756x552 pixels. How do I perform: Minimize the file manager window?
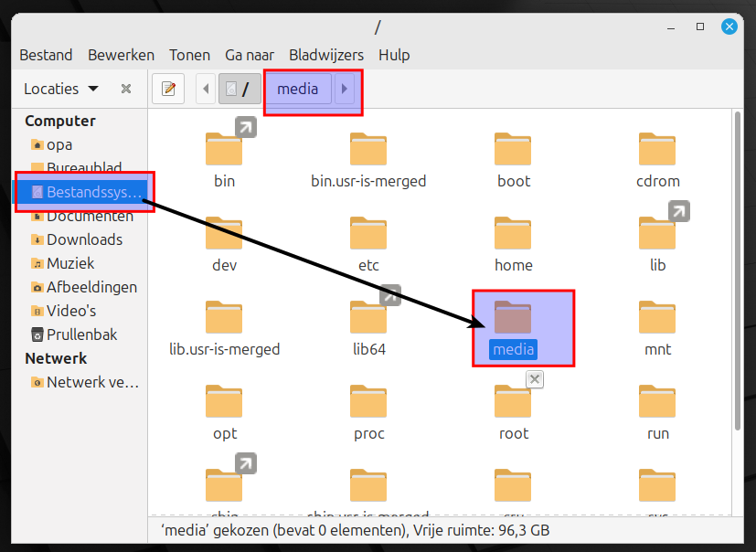(671, 27)
